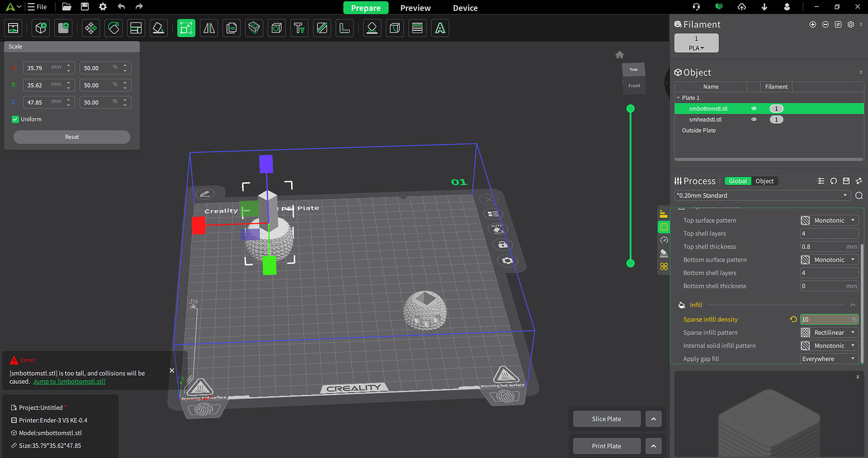Select the Support painting tool
868x458 pixels.
[x=372, y=28]
